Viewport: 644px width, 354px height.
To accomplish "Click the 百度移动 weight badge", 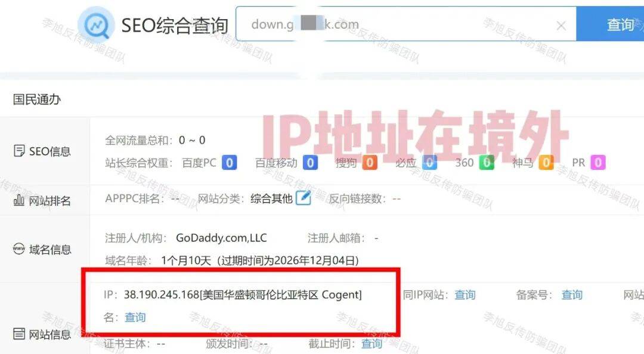I will click(310, 163).
